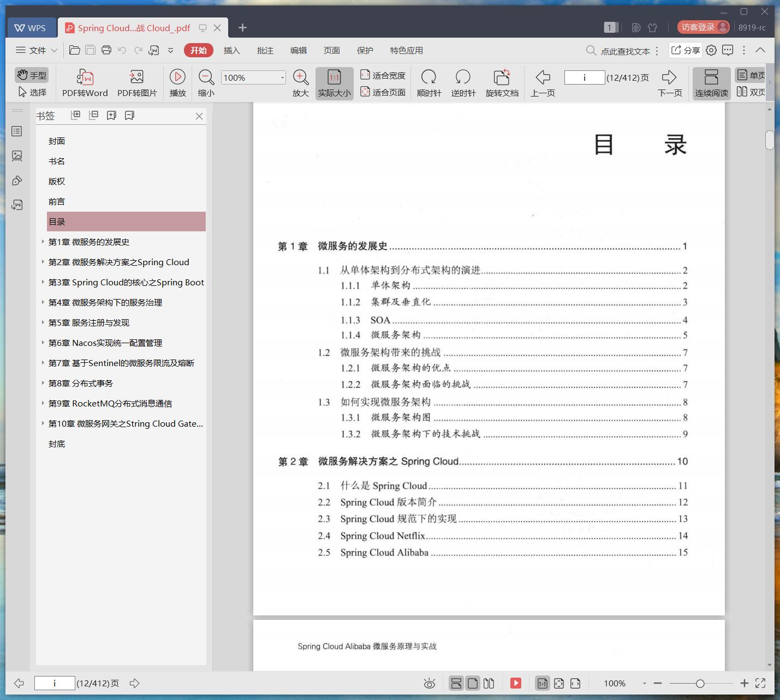The height and width of the screenshot is (700, 780).
Task: Open the Page ribbon tab
Action: [331, 50]
